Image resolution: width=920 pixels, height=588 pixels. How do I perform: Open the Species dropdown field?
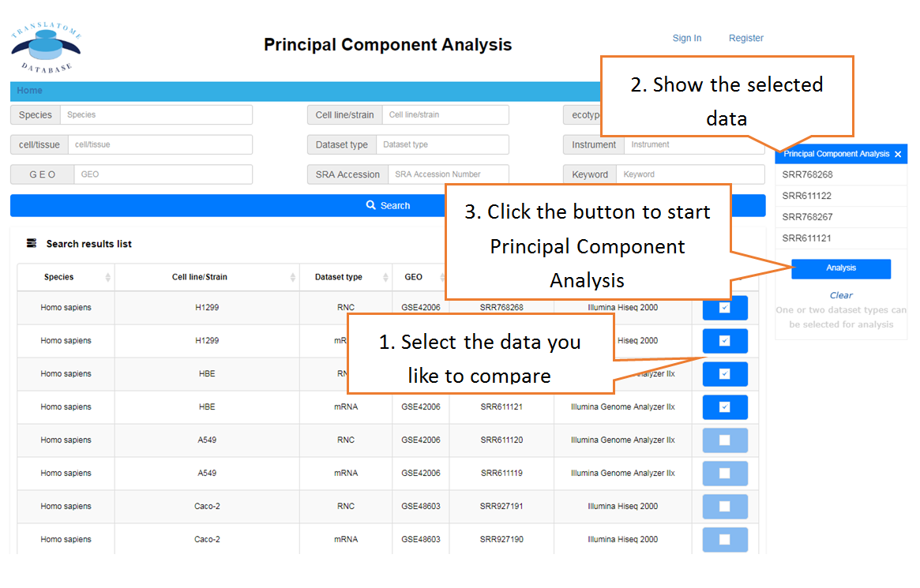pos(156,115)
